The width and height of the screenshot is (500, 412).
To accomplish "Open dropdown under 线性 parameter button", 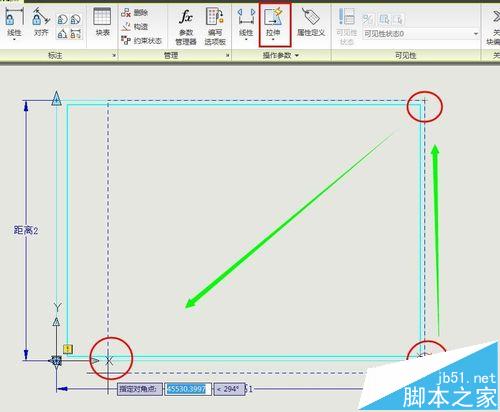I will click(246, 40).
